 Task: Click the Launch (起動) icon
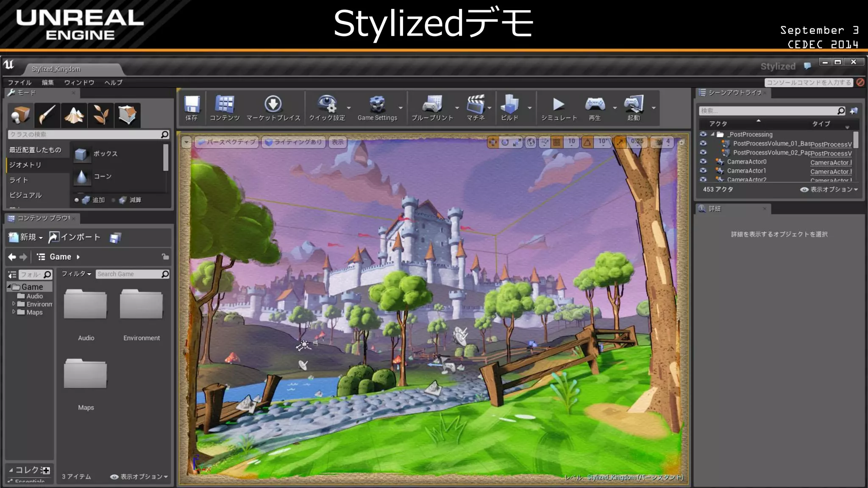tap(634, 104)
